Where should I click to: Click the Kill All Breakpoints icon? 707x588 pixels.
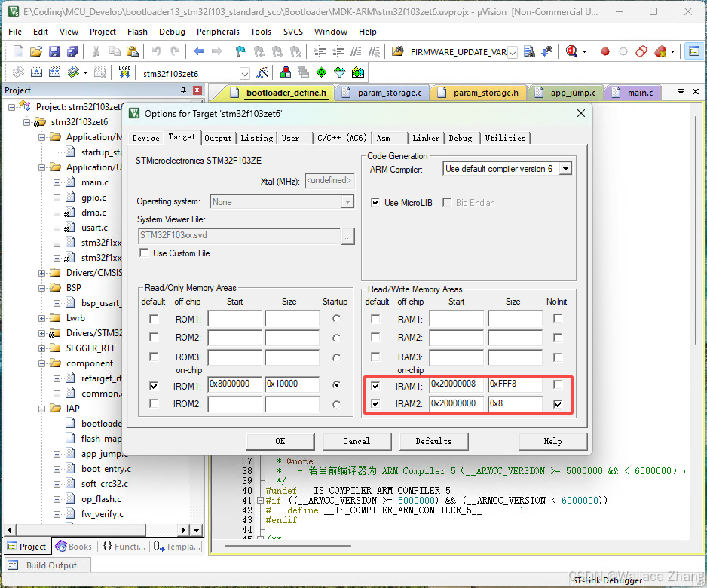tap(660, 51)
